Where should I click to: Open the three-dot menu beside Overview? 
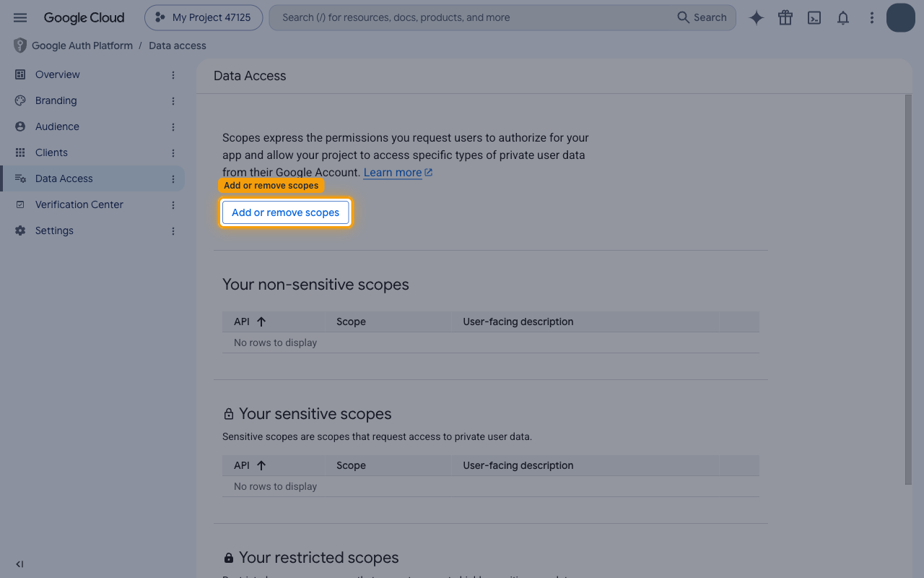point(173,74)
